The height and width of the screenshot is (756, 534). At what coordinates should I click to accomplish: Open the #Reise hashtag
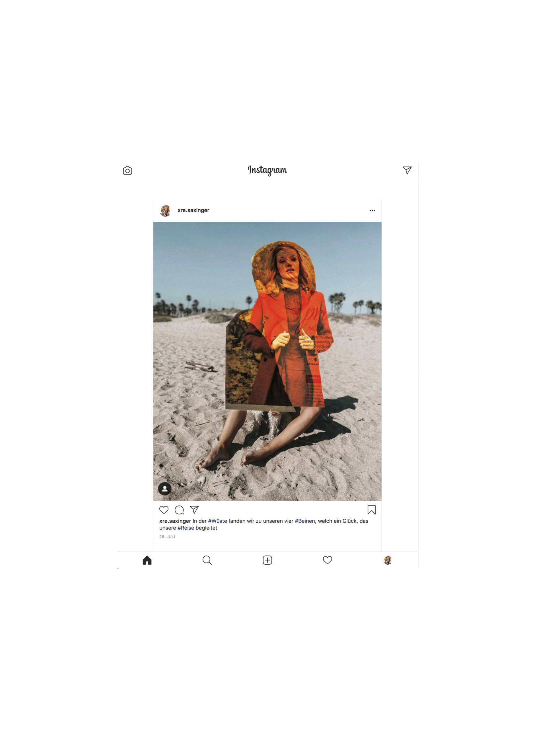click(x=186, y=528)
